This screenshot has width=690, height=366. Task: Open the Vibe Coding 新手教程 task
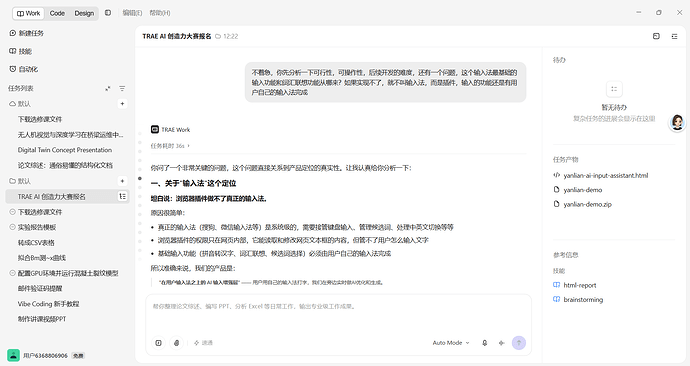(x=48, y=304)
